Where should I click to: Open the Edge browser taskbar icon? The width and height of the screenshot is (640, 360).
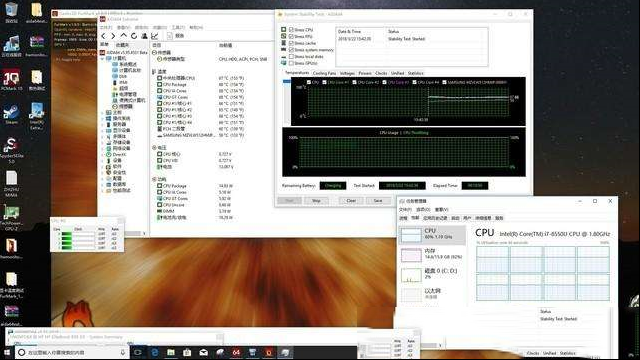(154, 352)
